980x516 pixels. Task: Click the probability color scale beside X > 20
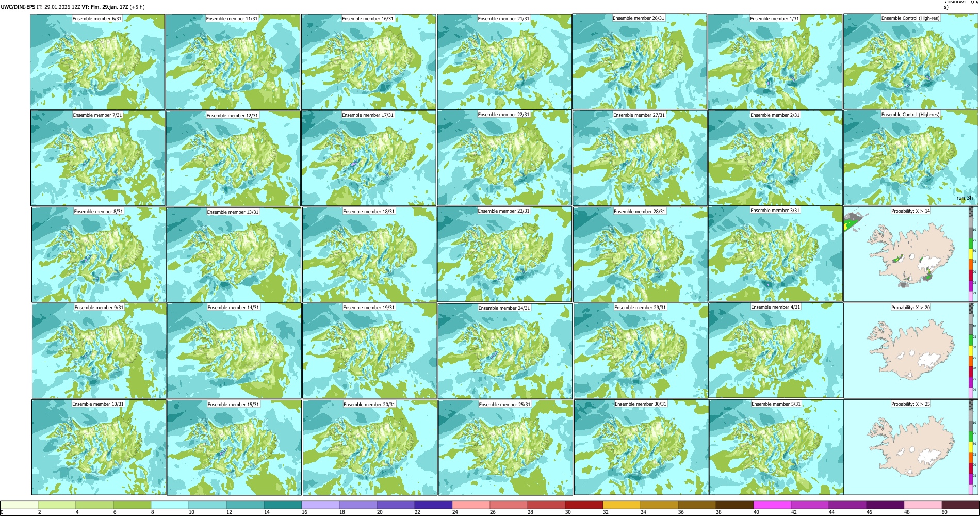point(971,350)
